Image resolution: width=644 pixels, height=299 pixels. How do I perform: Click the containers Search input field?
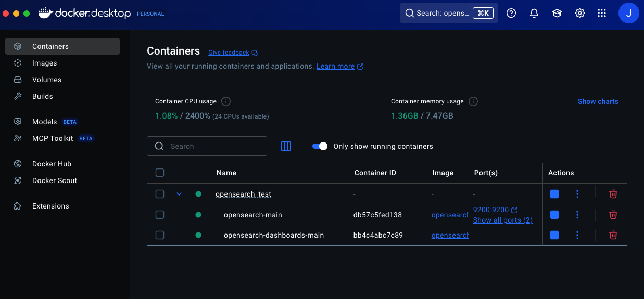207,146
